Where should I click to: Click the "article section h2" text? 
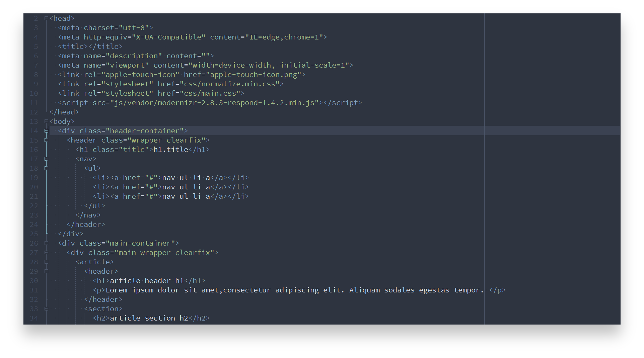coord(149,318)
